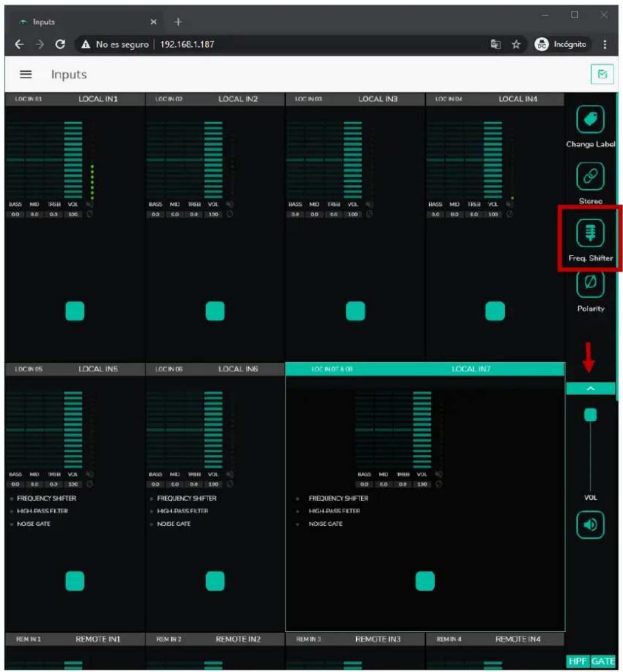Click the small mute icon in LOCAL IN7
The height and width of the screenshot is (672, 623).
pyautogui.click(x=439, y=474)
